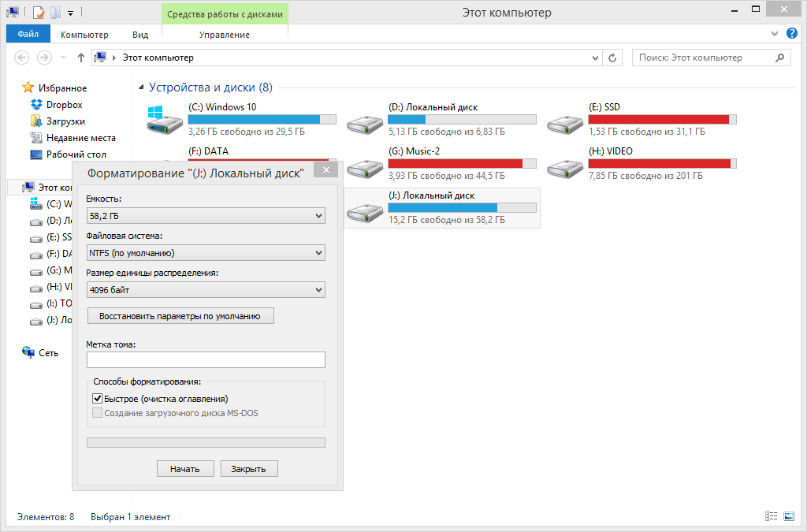Click Восстановить параметры по умолчанию button

(x=180, y=316)
